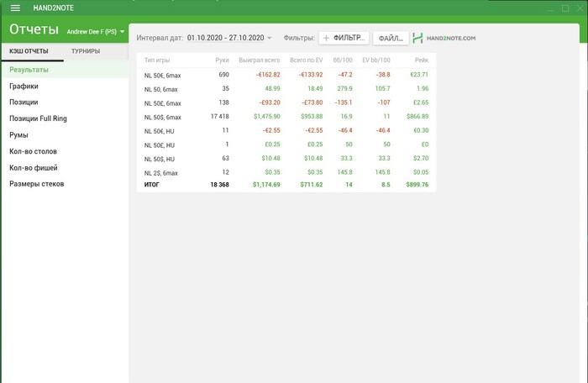Click the -£93.20 winnings cell
Image resolution: width=588 pixels, height=383 pixels.
(270, 102)
